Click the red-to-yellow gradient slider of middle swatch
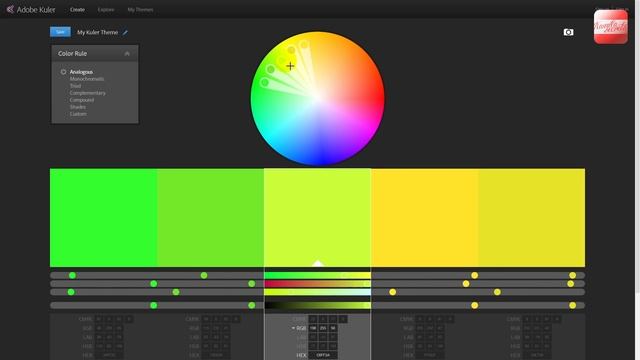This screenshot has height=360, width=640. point(318,284)
